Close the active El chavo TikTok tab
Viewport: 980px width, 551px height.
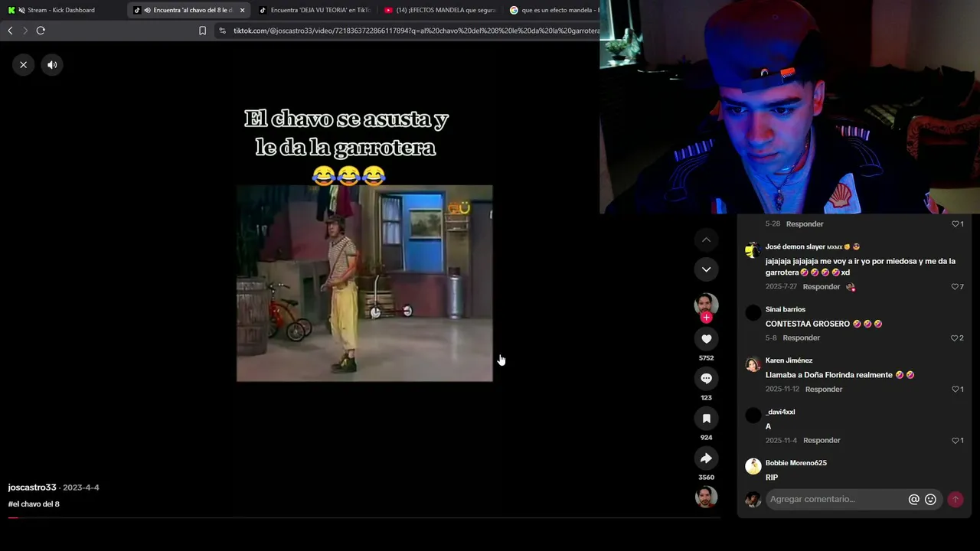pyautogui.click(x=242, y=10)
